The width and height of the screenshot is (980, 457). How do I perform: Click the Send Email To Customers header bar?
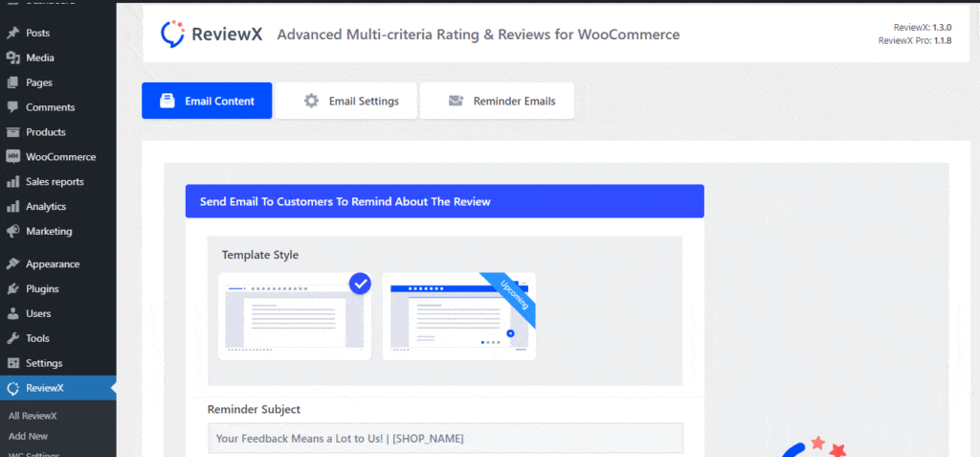[x=445, y=201]
